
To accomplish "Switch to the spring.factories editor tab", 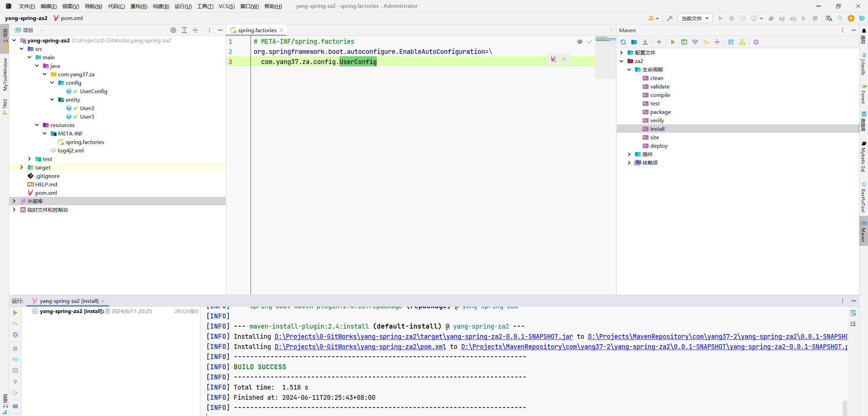I will (x=257, y=30).
